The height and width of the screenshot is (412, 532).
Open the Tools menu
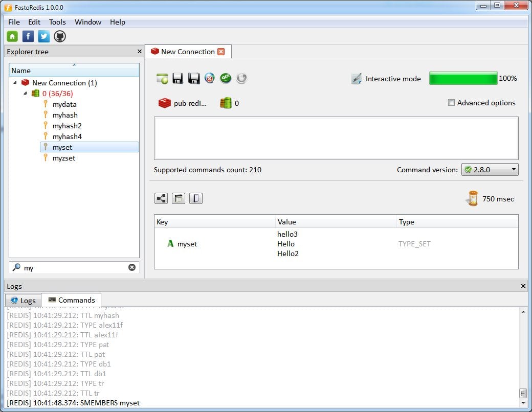[x=57, y=22]
